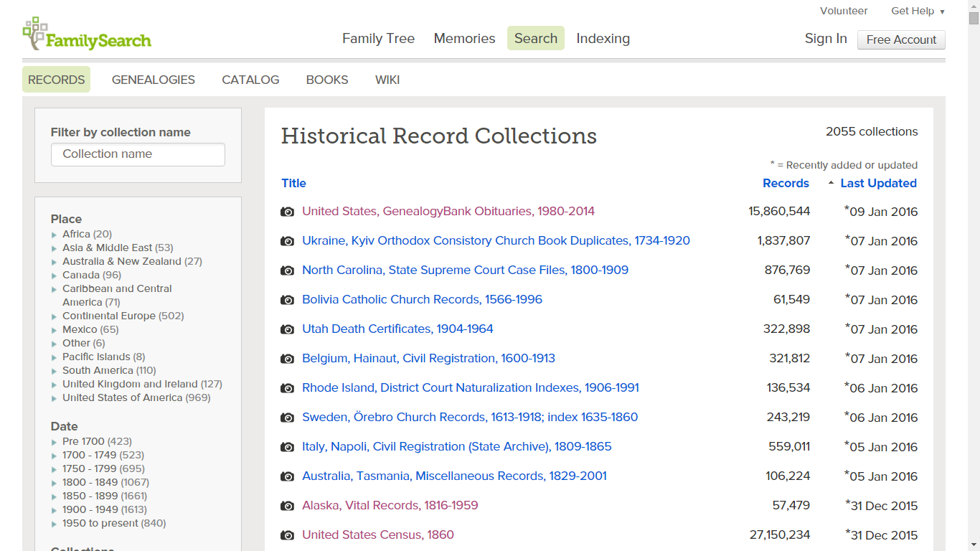980x551 pixels.
Task: Open Bolivia Catholic Church Records collection
Action: click(x=422, y=300)
